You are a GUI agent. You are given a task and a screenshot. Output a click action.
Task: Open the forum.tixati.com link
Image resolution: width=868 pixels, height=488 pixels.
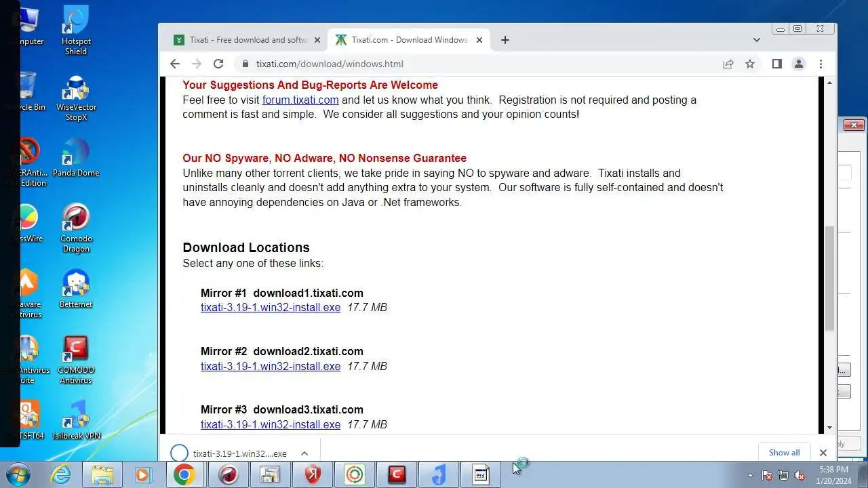tap(300, 100)
